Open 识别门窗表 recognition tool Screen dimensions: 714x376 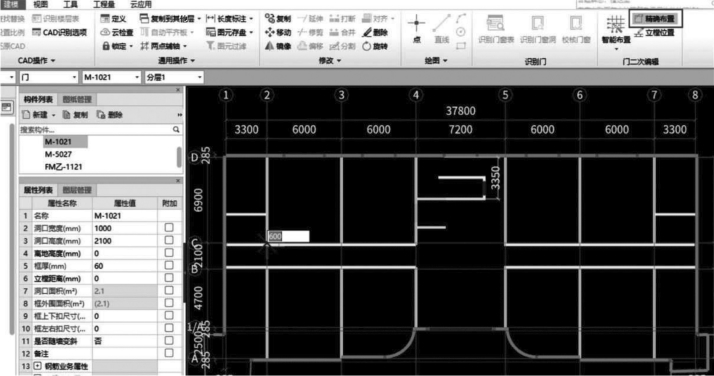tap(496, 29)
